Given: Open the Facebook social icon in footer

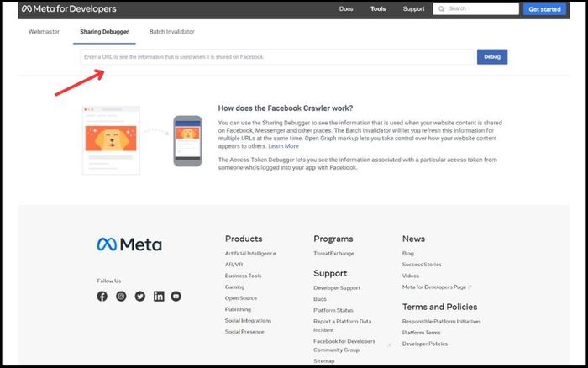Looking at the screenshot, I should click(x=102, y=297).
